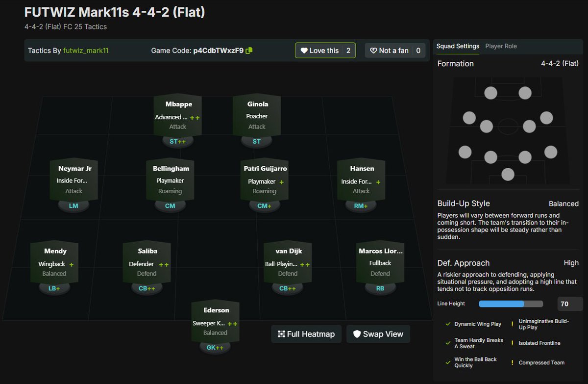Image resolution: width=588 pixels, height=384 pixels.
Task: Click the LM badge under Neymar Jr
Action: click(x=73, y=206)
